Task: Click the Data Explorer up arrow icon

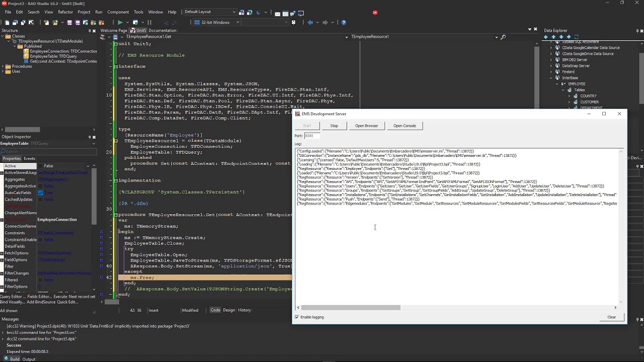Action: 553,37
